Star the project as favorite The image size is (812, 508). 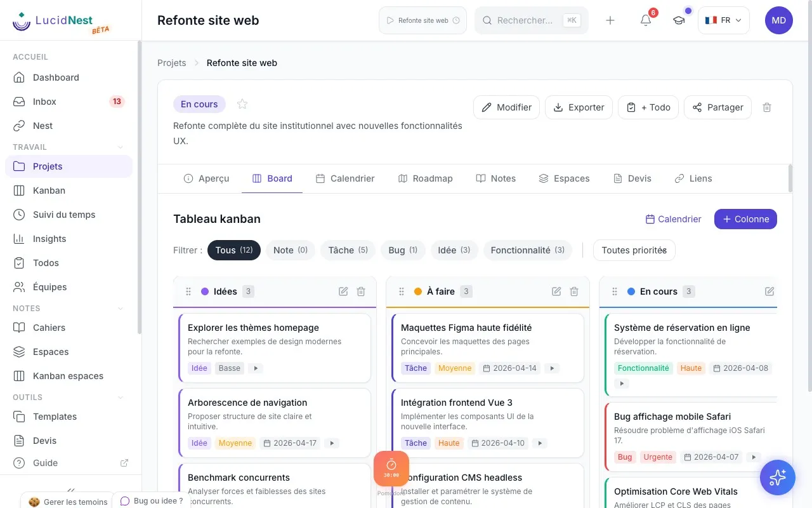point(242,104)
